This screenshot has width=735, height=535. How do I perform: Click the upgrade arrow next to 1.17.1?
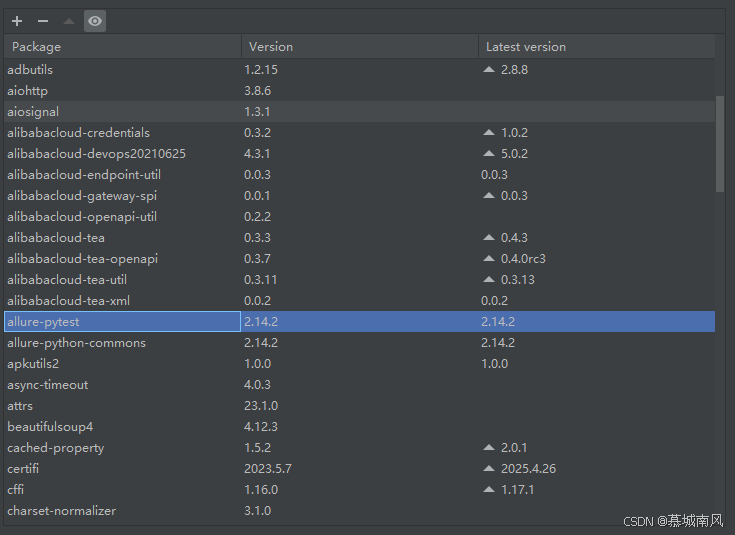click(x=489, y=490)
